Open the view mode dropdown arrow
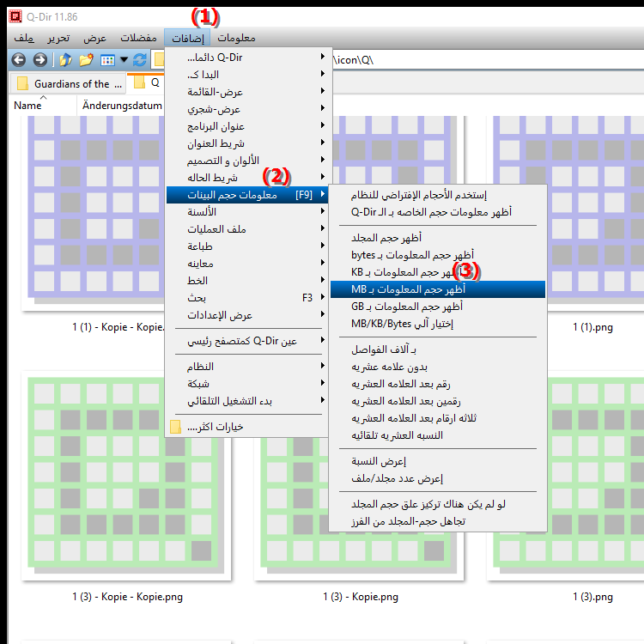The height and width of the screenshot is (644, 644). pos(124,60)
